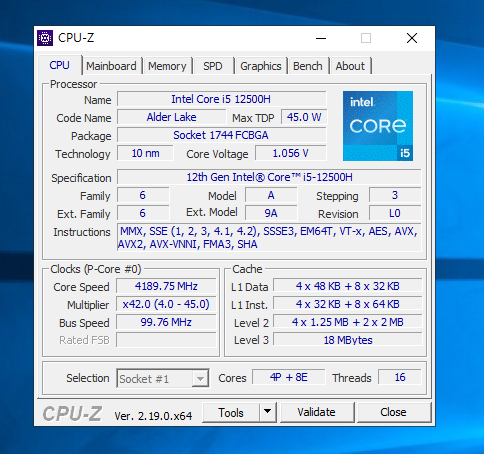Click the Threads value 16

(x=400, y=377)
